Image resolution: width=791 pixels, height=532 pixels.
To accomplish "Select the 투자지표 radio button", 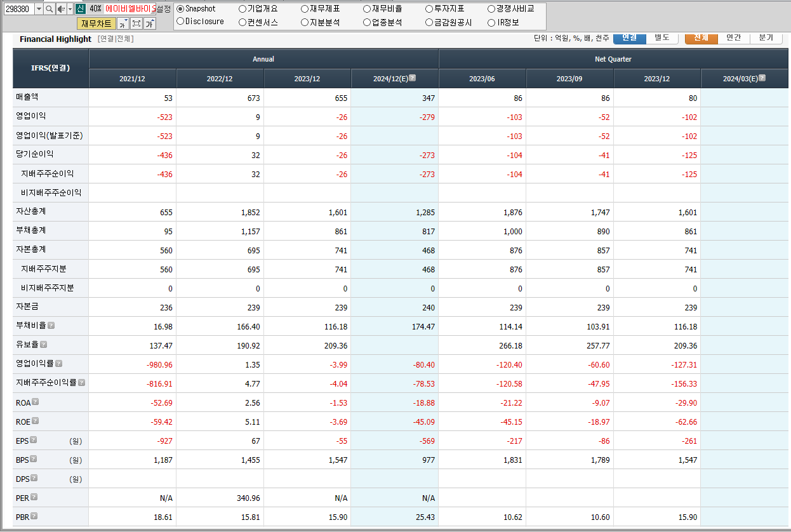I will click(x=429, y=9).
